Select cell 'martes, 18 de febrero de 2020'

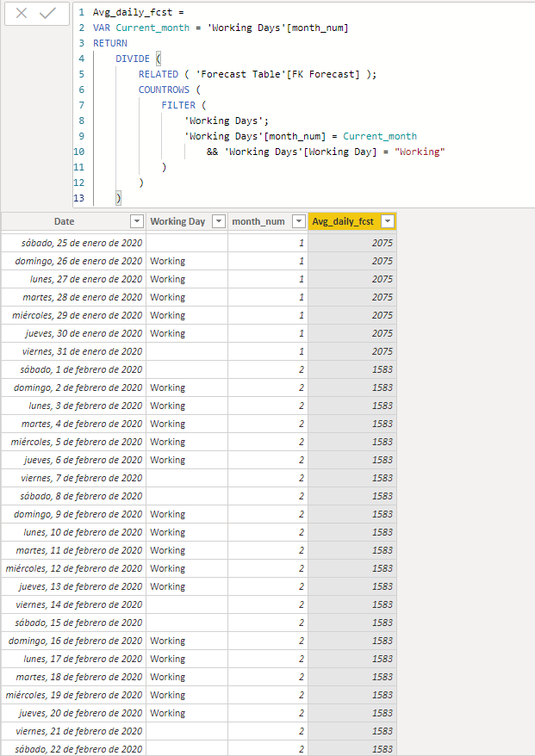coord(73,677)
